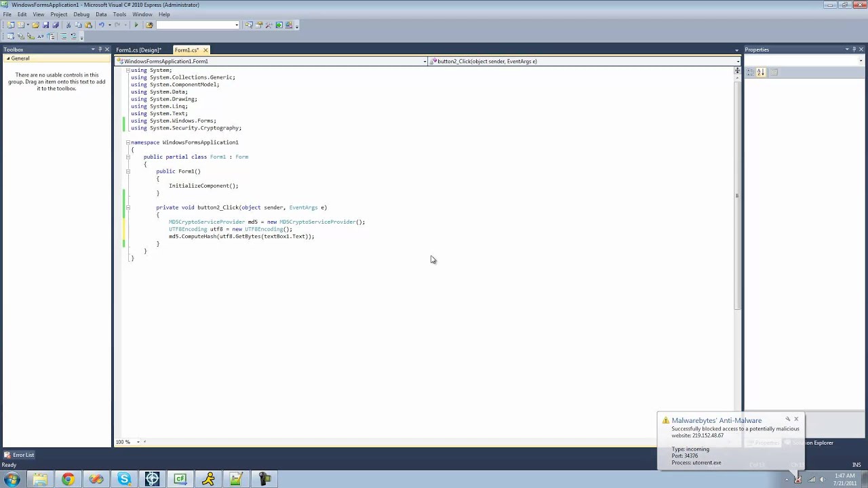Open the Edit menu
Image resolution: width=868 pixels, height=488 pixels.
pyautogui.click(x=22, y=14)
